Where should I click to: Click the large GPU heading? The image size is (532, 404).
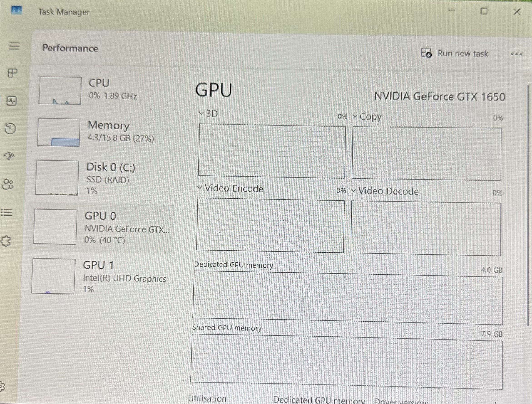[214, 90]
